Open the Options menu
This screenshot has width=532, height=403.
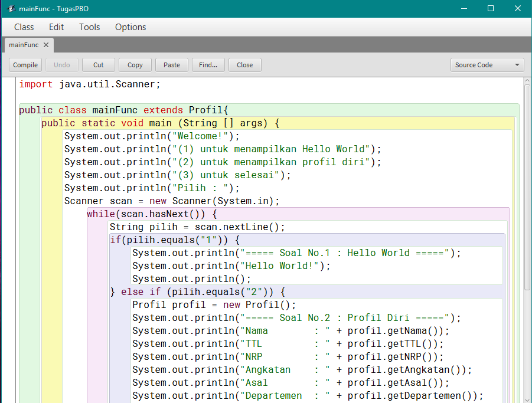click(x=130, y=27)
